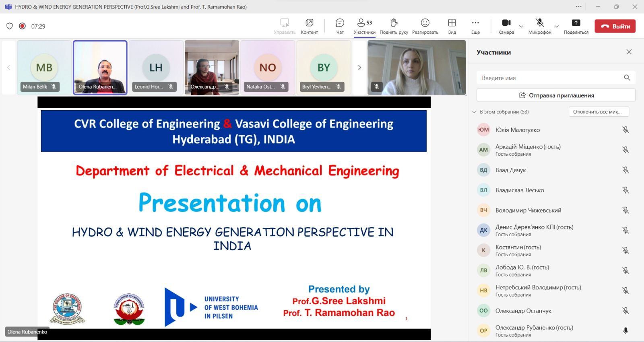Viewport: 644px width, 342px height.
Task: Toggle the Microphone mute
Action: click(x=540, y=26)
